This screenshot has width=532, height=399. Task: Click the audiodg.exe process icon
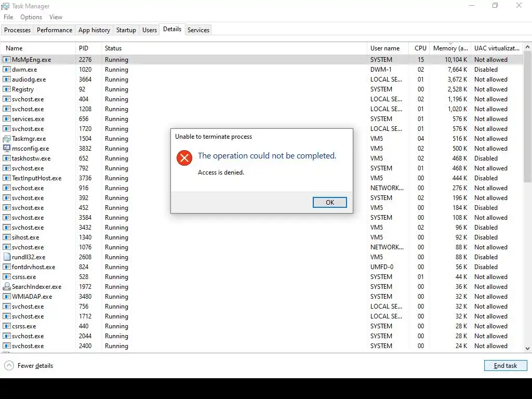tap(6, 79)
